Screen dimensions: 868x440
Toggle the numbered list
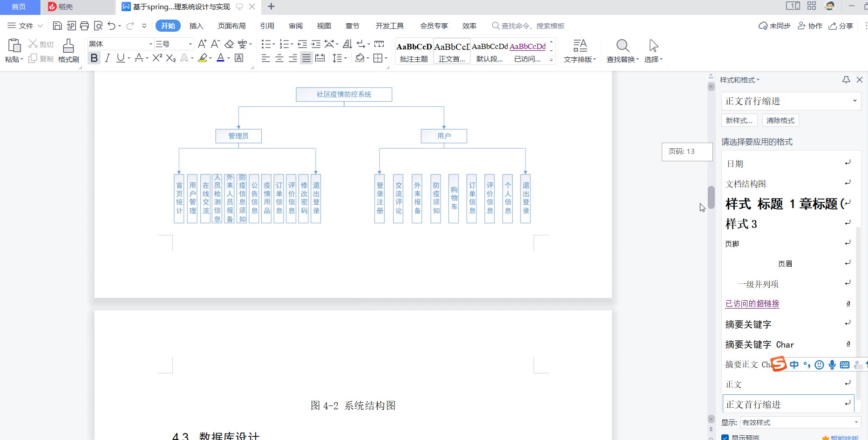[x=284, y=44]
